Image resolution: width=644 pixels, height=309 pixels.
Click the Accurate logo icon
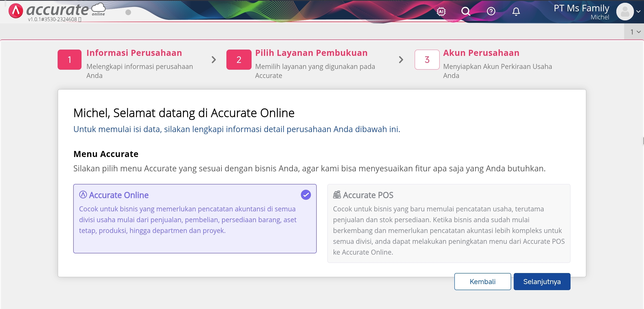16,11
